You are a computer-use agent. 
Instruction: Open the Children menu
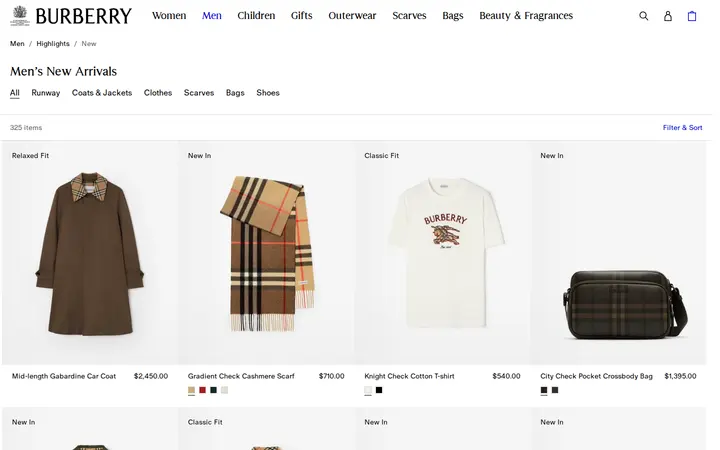(x=256, y=16)
